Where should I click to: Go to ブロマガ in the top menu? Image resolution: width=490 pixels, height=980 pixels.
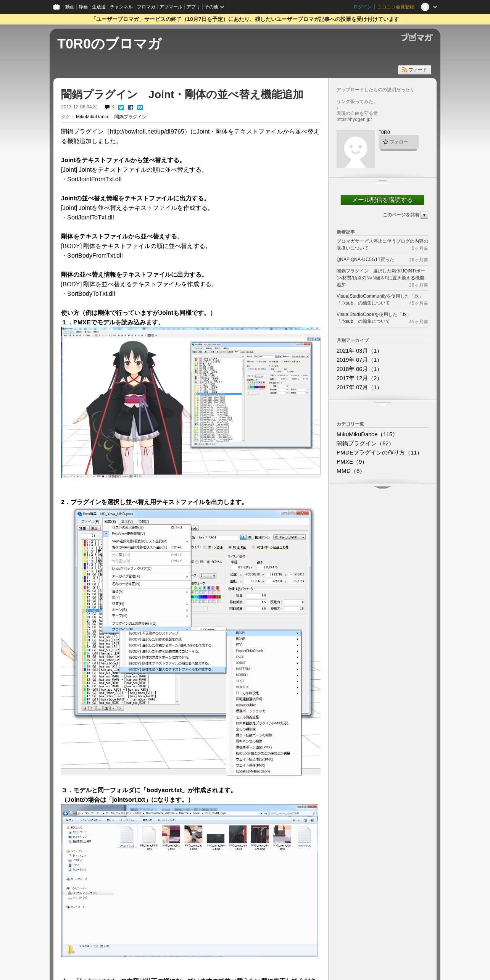coord(146,7)
